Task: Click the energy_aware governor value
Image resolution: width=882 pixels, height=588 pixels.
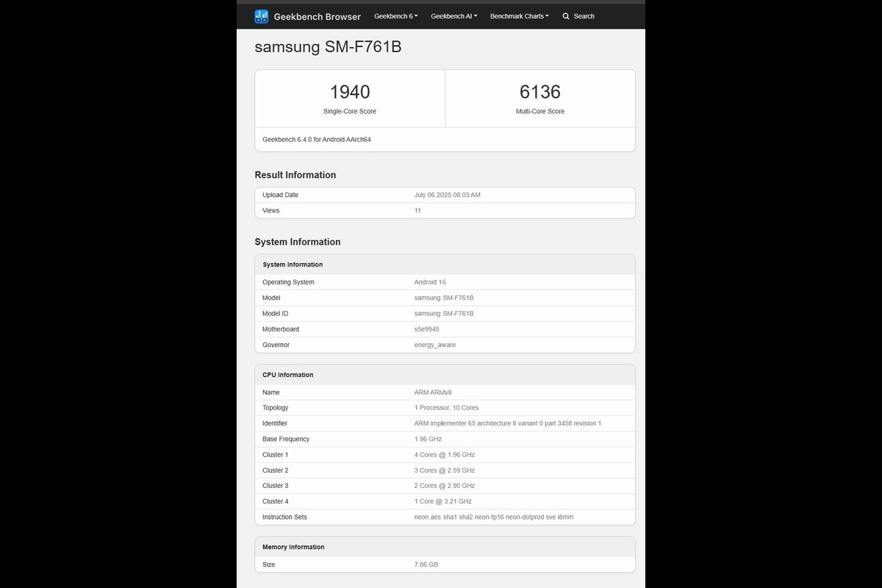Action: tap(435, 345)
